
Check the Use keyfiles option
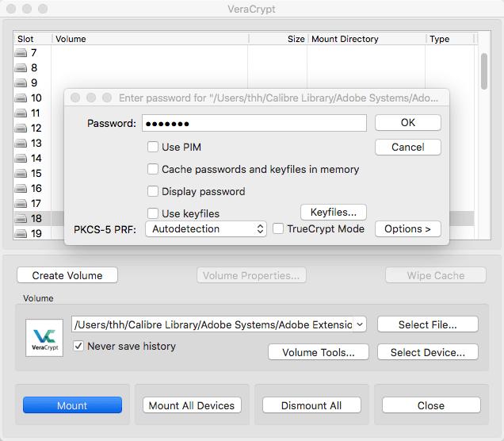click(153, 213)
